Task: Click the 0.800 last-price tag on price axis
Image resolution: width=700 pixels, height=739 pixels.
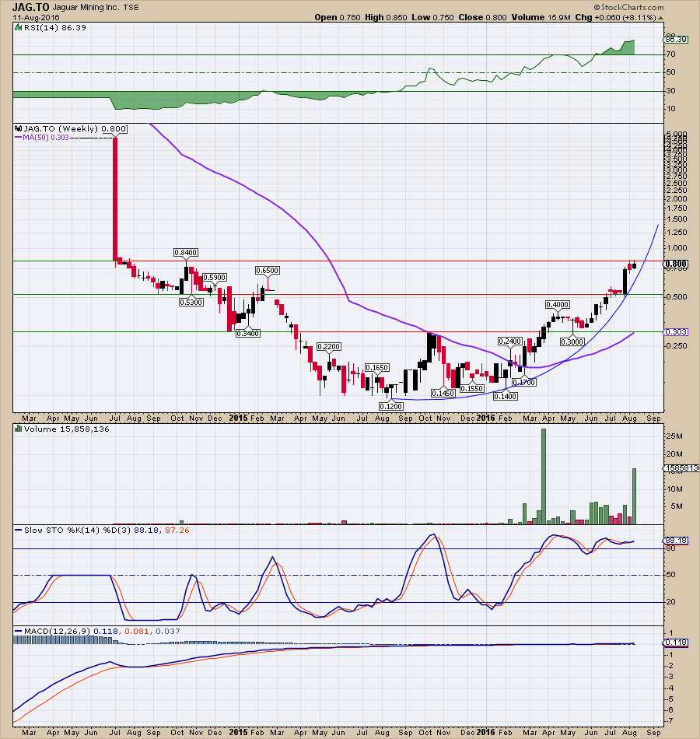Action: click(x=676, y=264)
